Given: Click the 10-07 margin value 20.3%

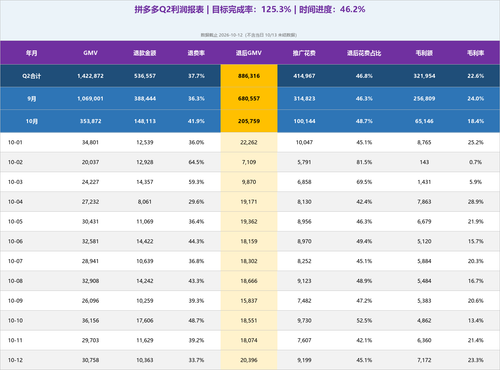Looking at the screenshot, I should coord(475,261).
